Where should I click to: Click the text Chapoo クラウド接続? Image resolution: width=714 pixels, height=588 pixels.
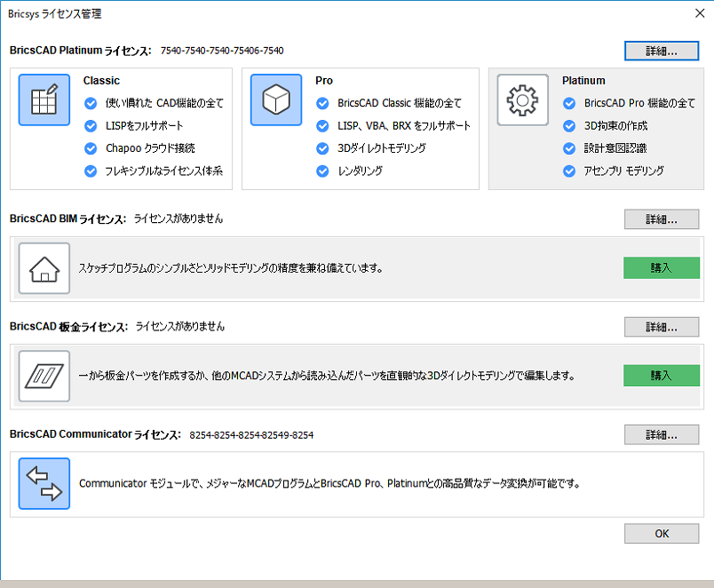[x=150, y=148]
